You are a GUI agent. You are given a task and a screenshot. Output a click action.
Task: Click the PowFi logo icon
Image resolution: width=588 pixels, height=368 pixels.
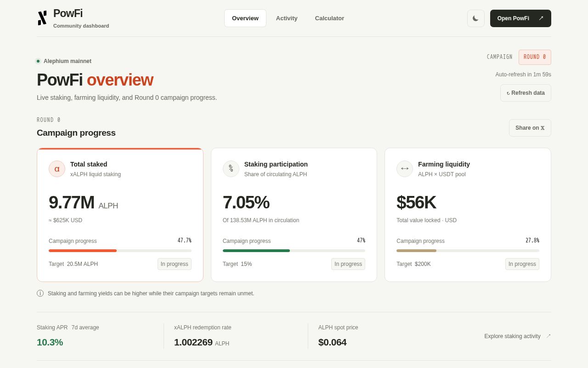point(42,18)
